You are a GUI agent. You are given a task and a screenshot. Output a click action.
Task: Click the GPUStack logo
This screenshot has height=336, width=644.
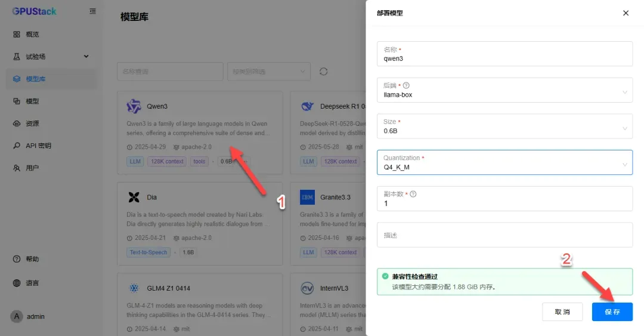coord(34,11)
